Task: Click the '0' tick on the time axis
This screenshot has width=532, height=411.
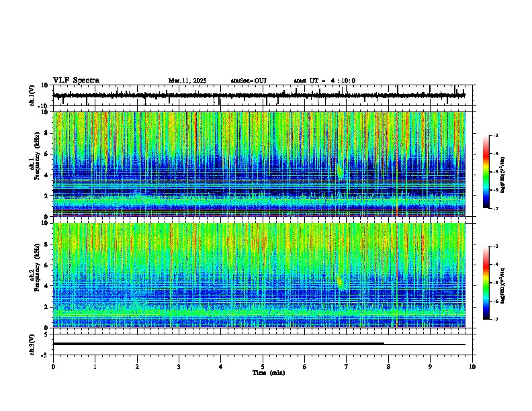Action: [x=53, y=367]
